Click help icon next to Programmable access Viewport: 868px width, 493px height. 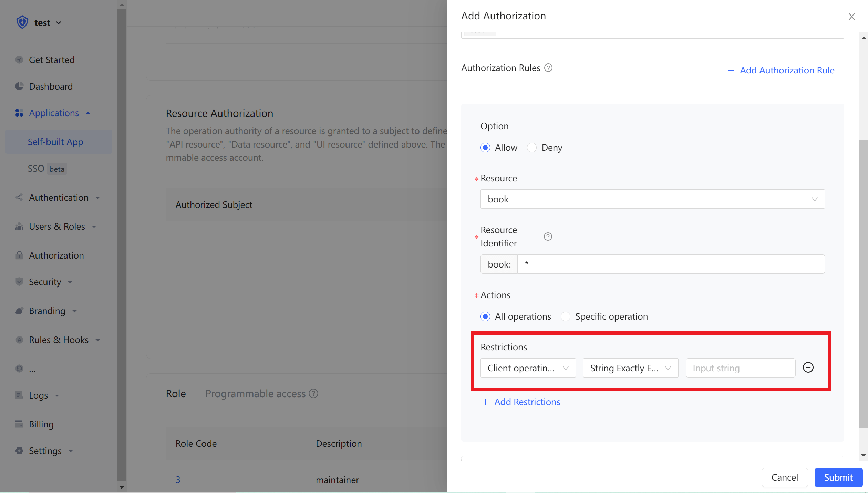pos(313,393)
